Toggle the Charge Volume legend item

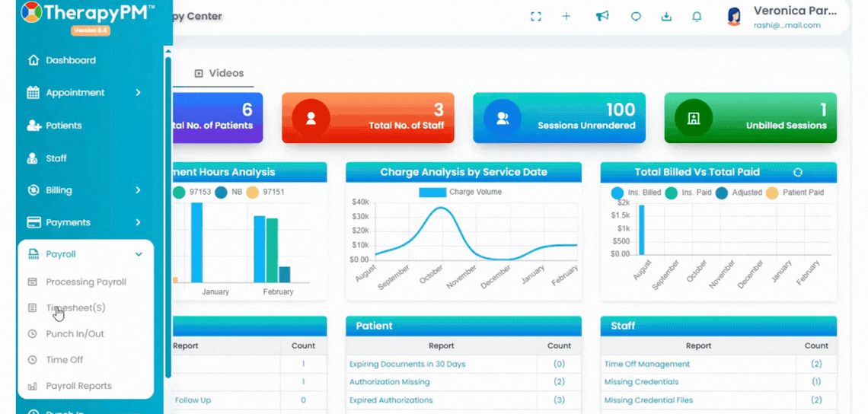tap(460, 193)
